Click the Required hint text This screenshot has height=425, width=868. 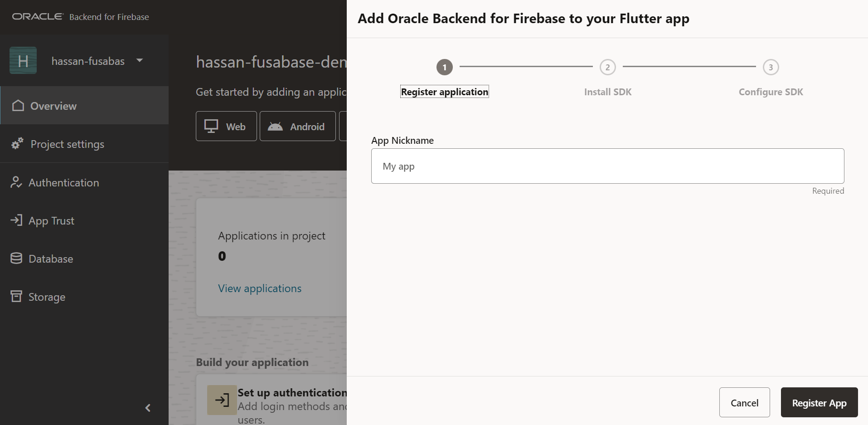pos(828,191)
